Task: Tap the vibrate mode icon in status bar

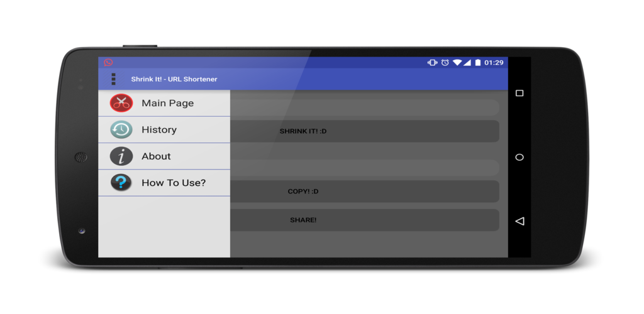Action: [x=433, y=63]
